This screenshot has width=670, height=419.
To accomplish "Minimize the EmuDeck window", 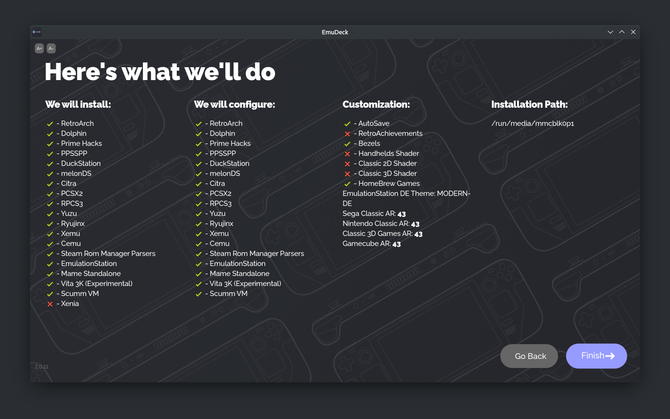I will (x=610, y=32).
